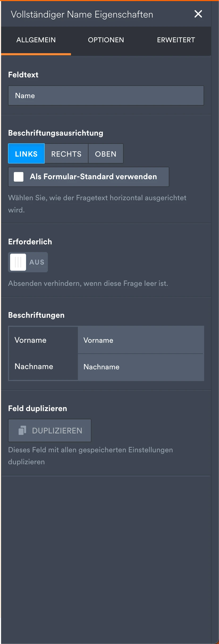This screenshot has height=644, width=219.
Task: Keep LINKS selected as label alignment
Action: tap(26, 153)
